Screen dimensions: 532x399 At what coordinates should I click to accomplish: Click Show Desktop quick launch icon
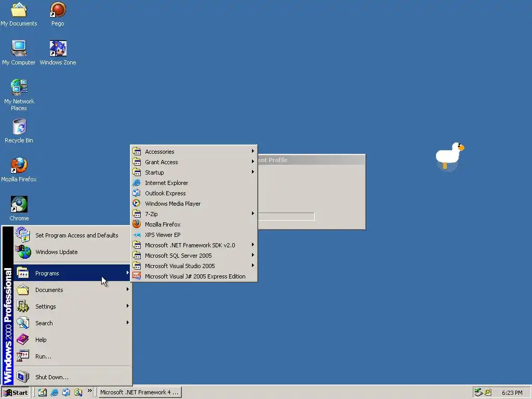[x=43, y=392]
